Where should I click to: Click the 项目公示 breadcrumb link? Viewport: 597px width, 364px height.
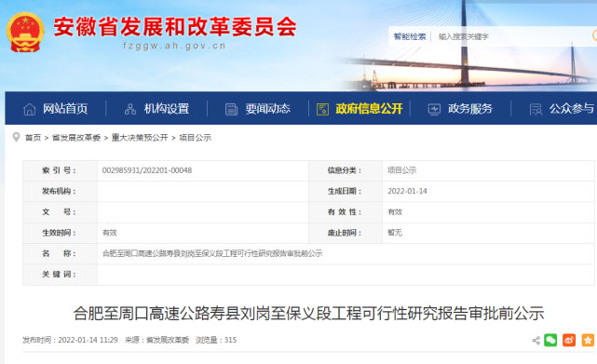coord(196,138)
